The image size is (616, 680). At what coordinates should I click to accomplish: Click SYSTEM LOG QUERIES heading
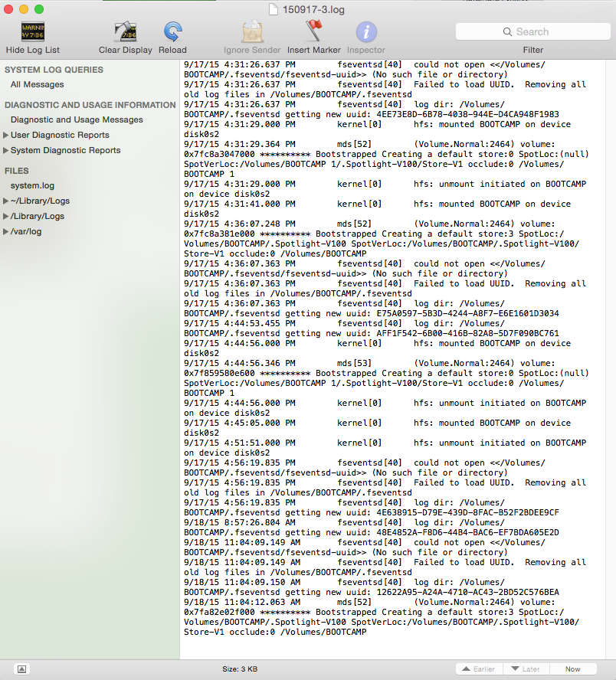[54, 70]
